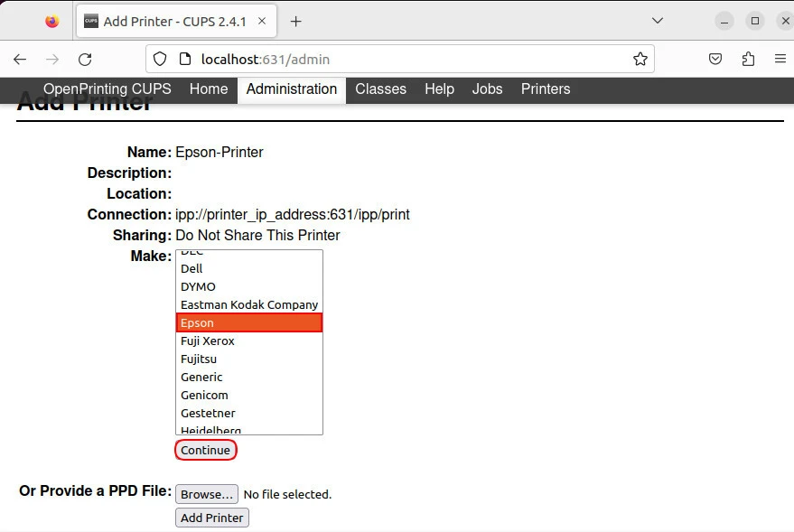Open a new tab with plus icon

[x=295, y=21]
